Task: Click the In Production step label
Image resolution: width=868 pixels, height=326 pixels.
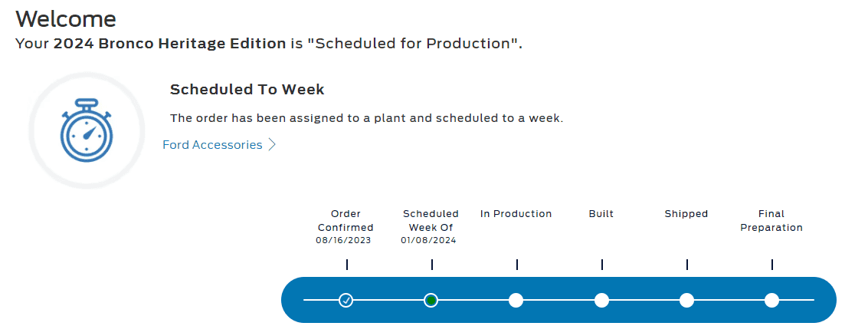Action: (x=516, y=214)
